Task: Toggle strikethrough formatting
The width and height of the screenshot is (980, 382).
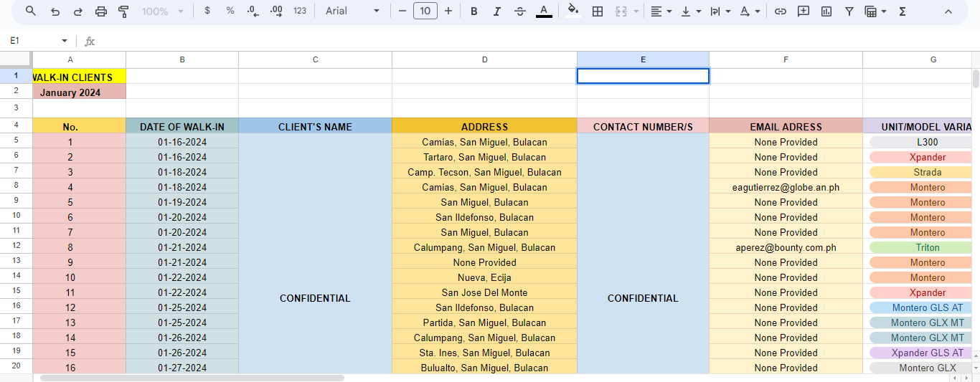Action: [x=520, y=11]
